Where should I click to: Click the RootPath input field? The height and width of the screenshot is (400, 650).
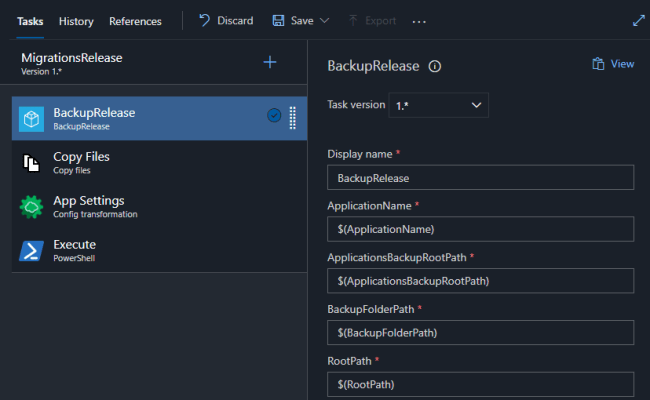pos(480,384)
